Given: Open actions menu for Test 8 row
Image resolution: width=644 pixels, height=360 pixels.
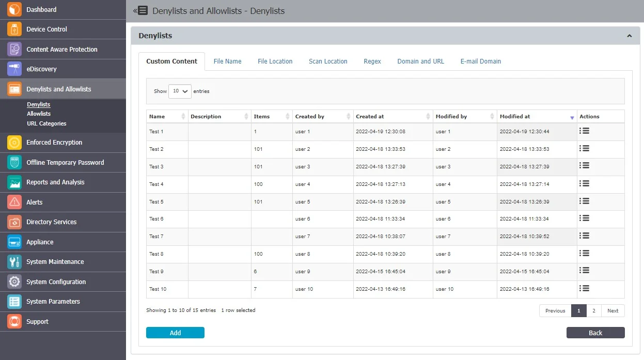Looking at the screenshot, I should point(584,253).
